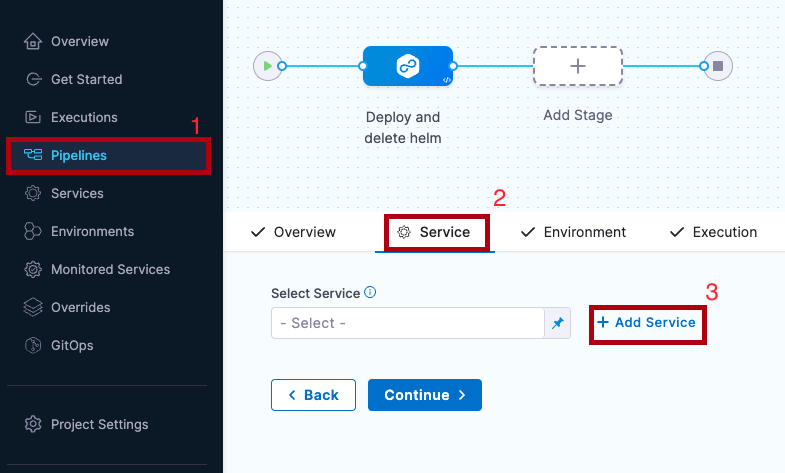Go to Executions in sidebar
Viewport: 785px width, 473px height.
84,117
